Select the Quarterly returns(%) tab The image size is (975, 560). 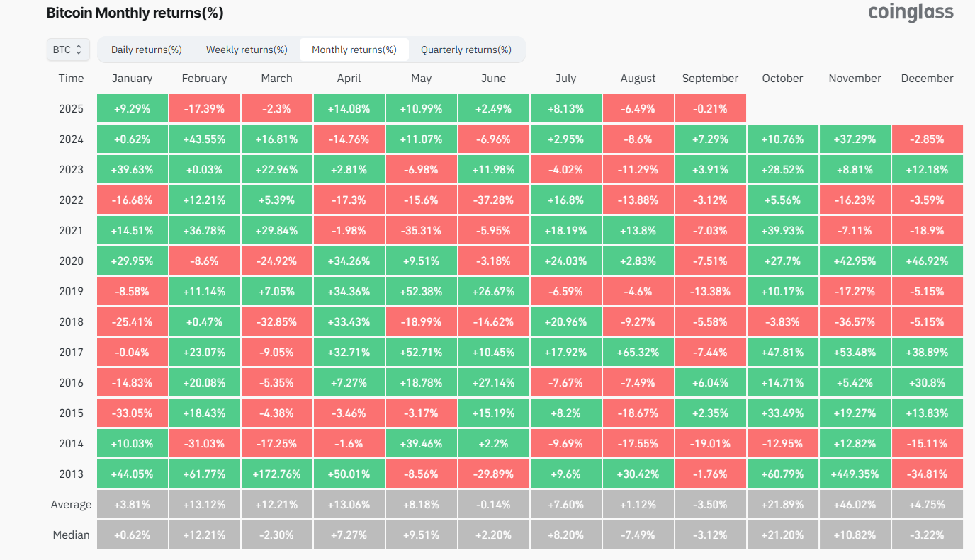click(466, 50)
